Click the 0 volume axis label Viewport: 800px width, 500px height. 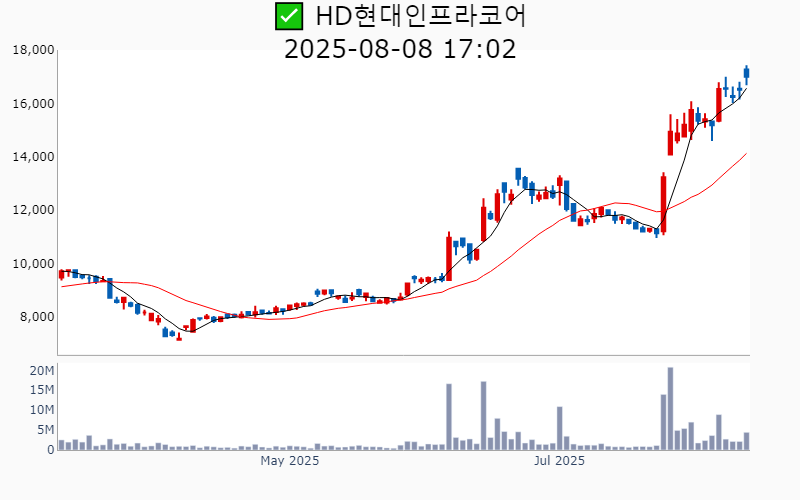[x=51, y=450]
